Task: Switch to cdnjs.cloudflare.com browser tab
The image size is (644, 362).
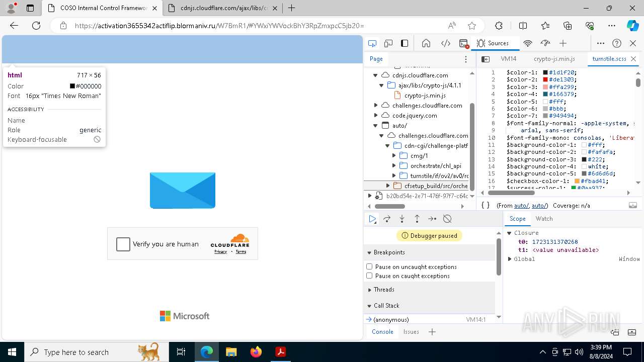Action: pos(223,8)
